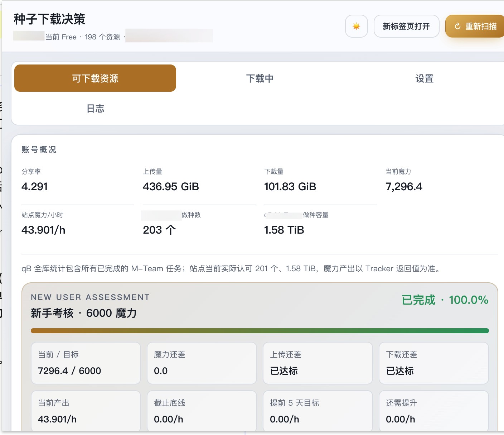The image size is (504, 435).
Task: Click the 魔力还差 card showing 0.0
Action: [x=202, y=363]
